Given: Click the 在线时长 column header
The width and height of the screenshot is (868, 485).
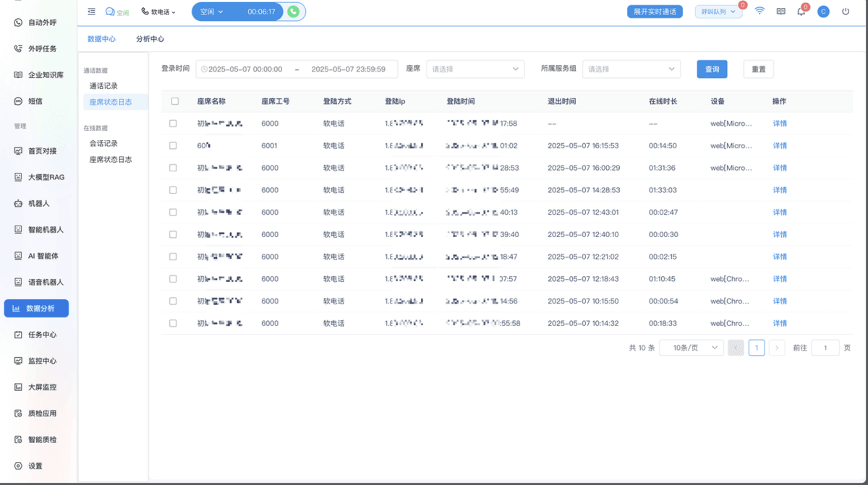Looking at the screenshot, I should click(663, 101).
